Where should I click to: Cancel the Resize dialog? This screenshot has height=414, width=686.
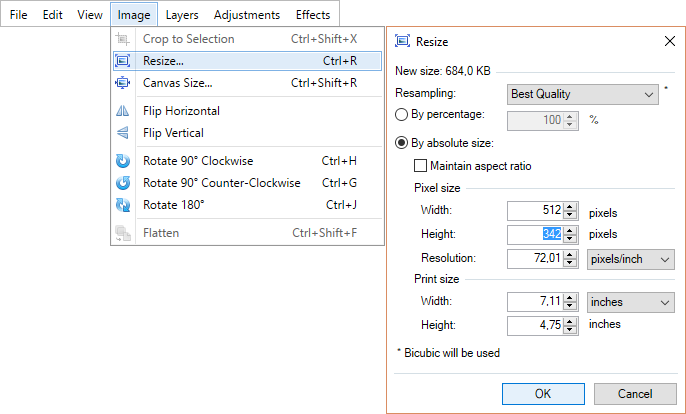pos(635,394)
